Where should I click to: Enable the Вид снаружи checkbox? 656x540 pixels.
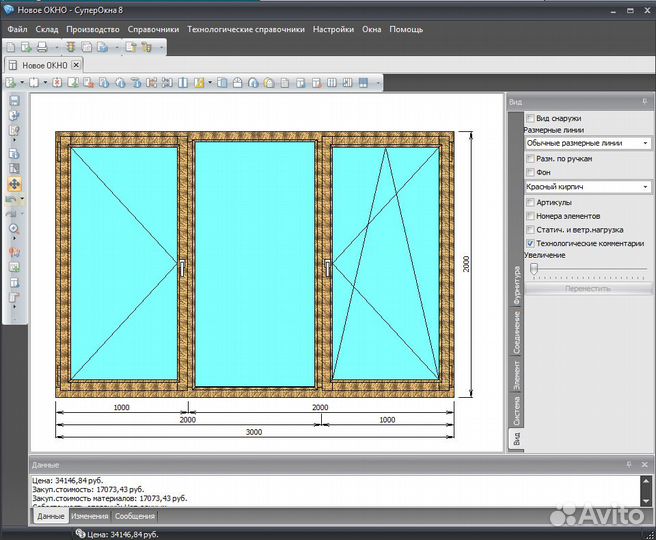tap(530, 118)
